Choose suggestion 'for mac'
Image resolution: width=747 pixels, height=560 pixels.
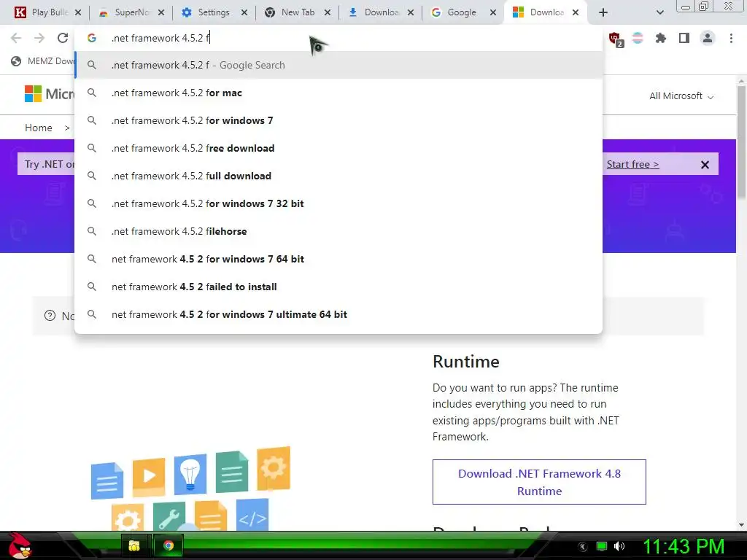click(338, 93)
